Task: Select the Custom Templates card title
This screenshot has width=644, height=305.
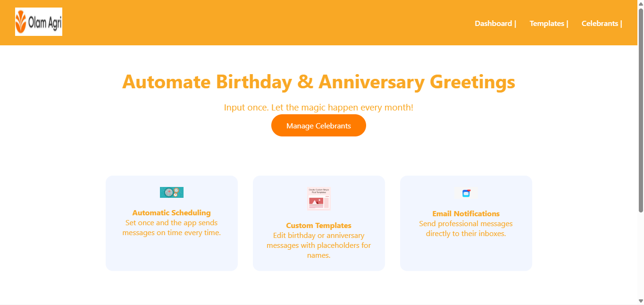Action: point(319,226)
